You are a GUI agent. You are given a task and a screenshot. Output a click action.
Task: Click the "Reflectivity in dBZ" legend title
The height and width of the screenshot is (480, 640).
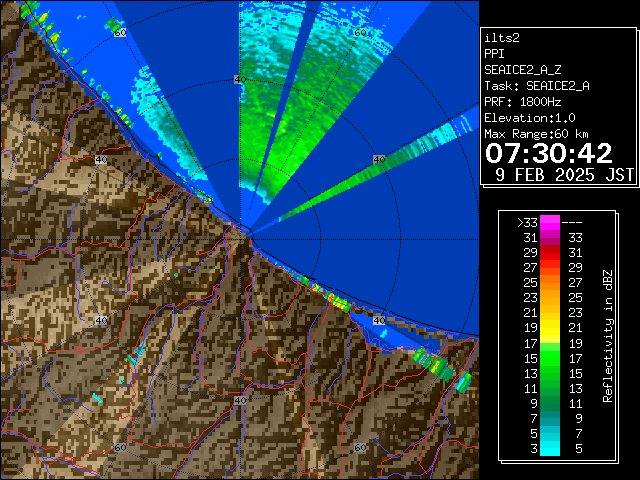[608, 336]
